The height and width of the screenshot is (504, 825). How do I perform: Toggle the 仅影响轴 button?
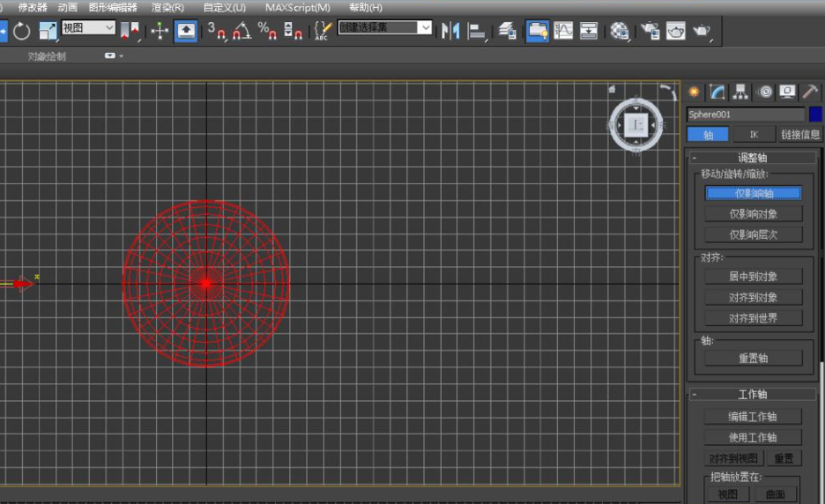click(x=754, y=194)
